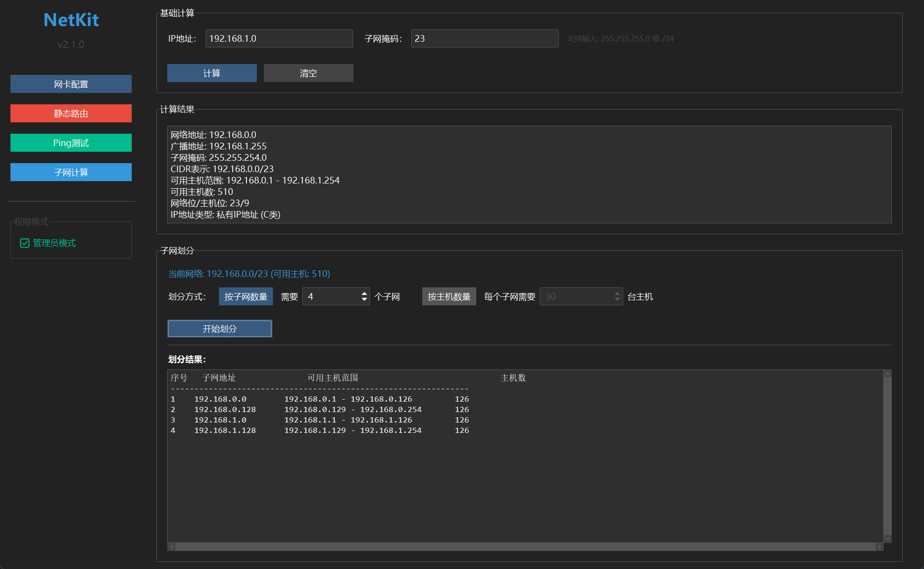Click the 网络位/主机位: 23/9 line
This screenshot has height=569, width=924.
210,203
